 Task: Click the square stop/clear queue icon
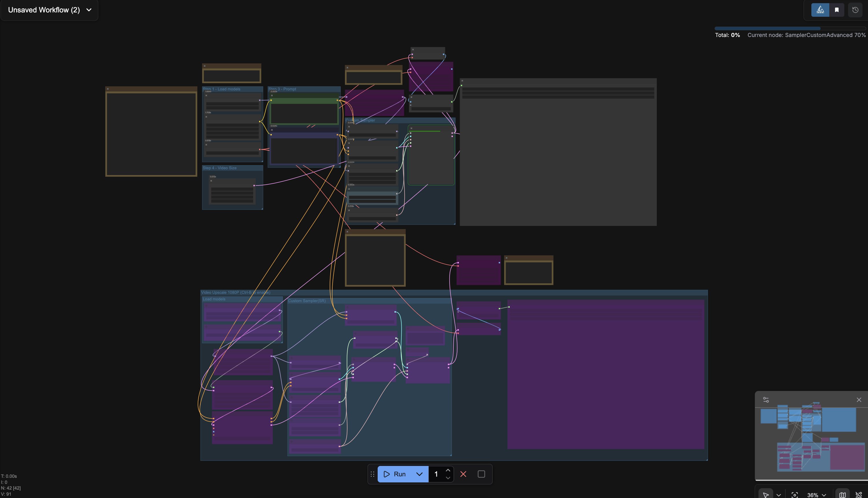tap(481, 474)
